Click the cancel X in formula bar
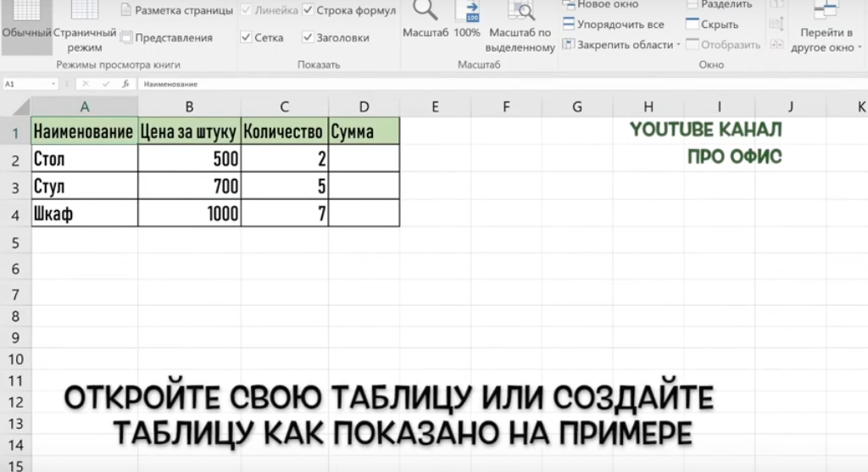868x472 pixels. (x=86, y=84)
